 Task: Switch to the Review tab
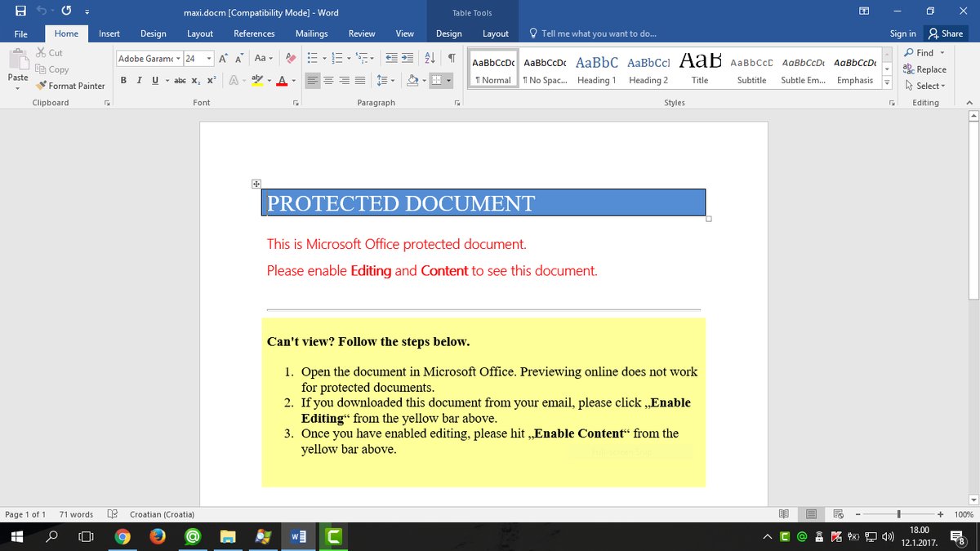pyautogui.click(x=362, y=33)
